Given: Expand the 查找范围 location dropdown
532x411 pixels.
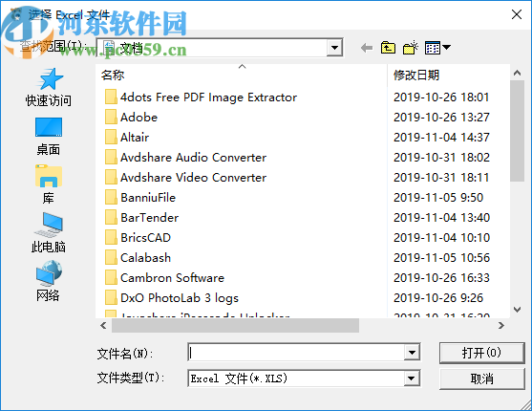Looking at the screenshot, I should click(334, 48).
